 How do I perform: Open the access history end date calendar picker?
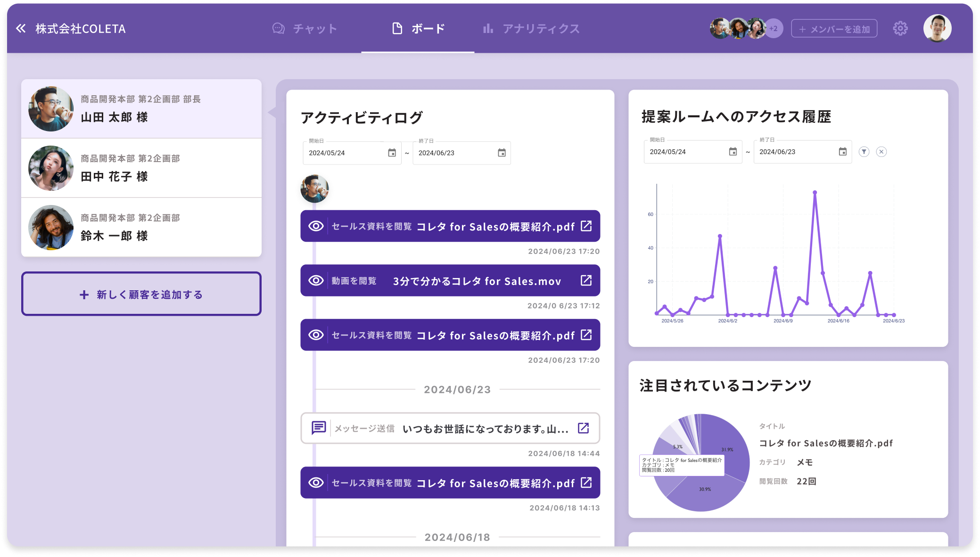click(x=842, y=152)
